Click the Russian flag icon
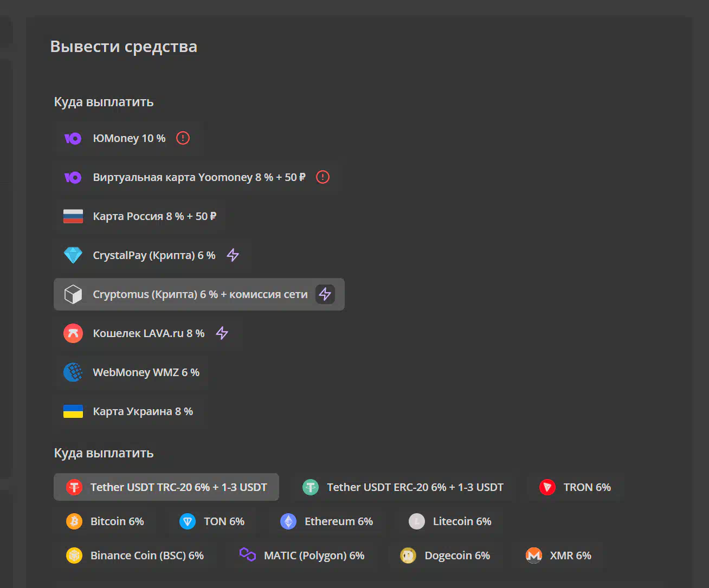The width and height of the screenshot is (709, 588). click(73, 216)
